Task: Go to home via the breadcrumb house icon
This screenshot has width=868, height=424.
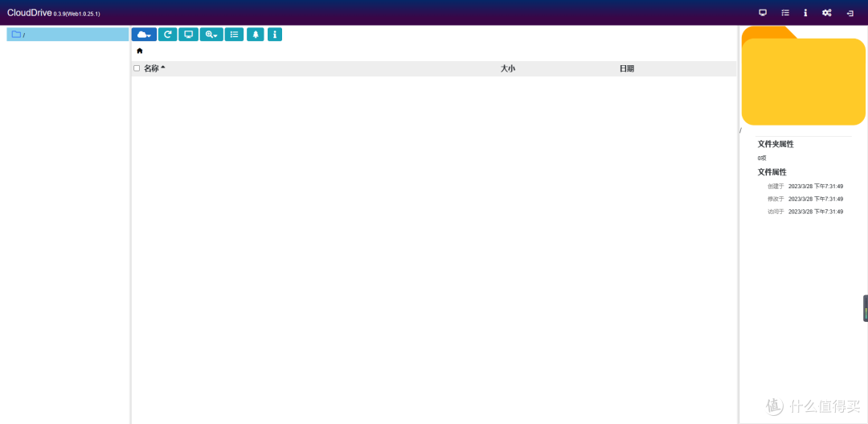Action: coord(140,51)
